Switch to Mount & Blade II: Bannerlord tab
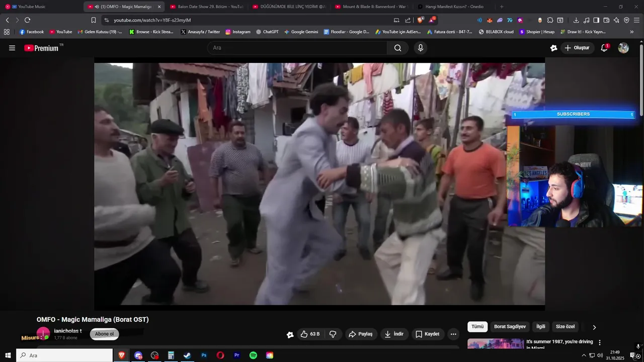Image resolution: width=644 pixels, height=362 pixels. tap(371, 7)
